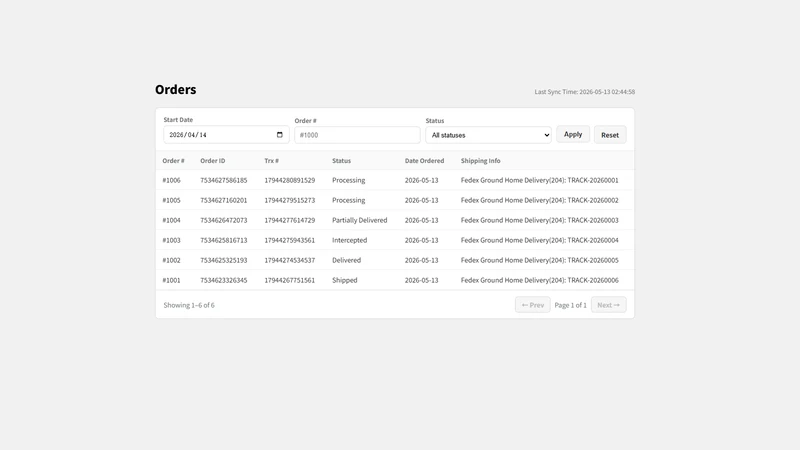This screenshot has height=450, width=800.
Task: Click shipping info TRACK-20260002
Action: tap(540, 200)
